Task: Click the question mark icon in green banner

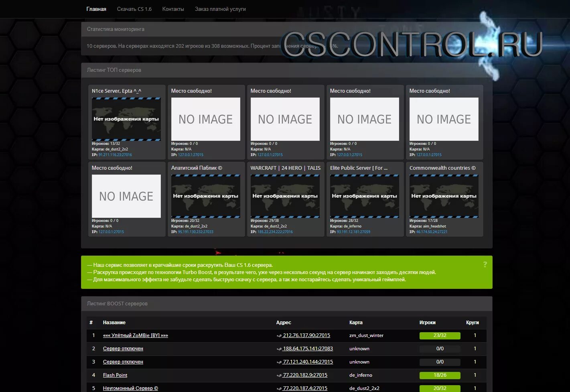Action: pos(485,264)
